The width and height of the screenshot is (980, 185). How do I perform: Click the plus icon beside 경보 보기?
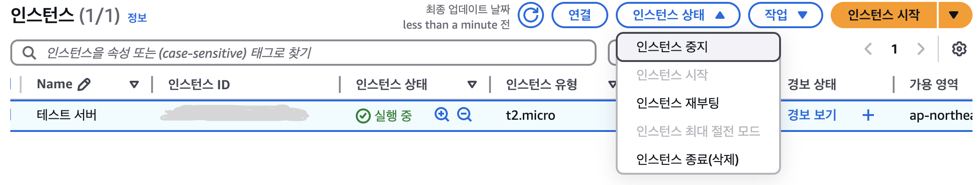coord(868,115)
